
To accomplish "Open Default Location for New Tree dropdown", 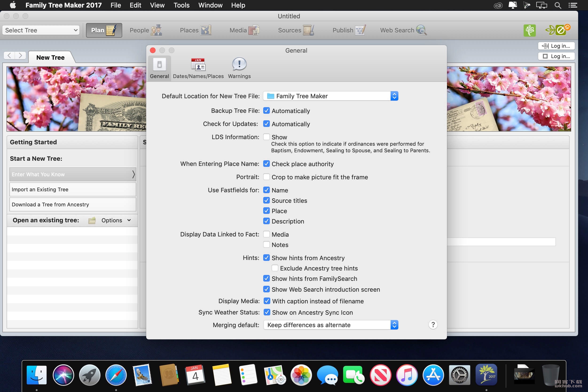I will tap(330, 96).
